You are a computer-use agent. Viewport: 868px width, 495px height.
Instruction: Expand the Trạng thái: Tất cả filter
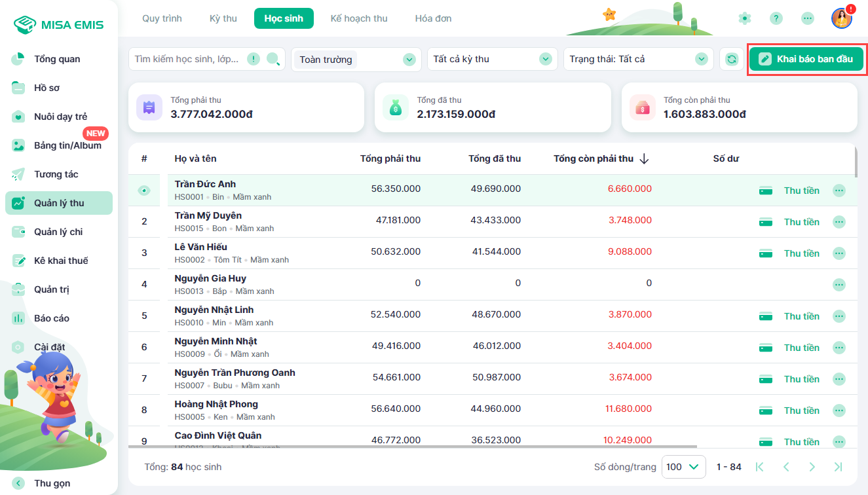tap(702, 60)
